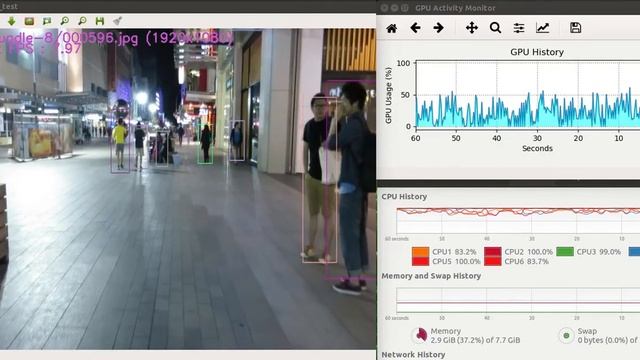Save the GPU figure with floppy icon
Image resolution: width=640 pixels, height=360 pixels.
[x=576, y=28]
